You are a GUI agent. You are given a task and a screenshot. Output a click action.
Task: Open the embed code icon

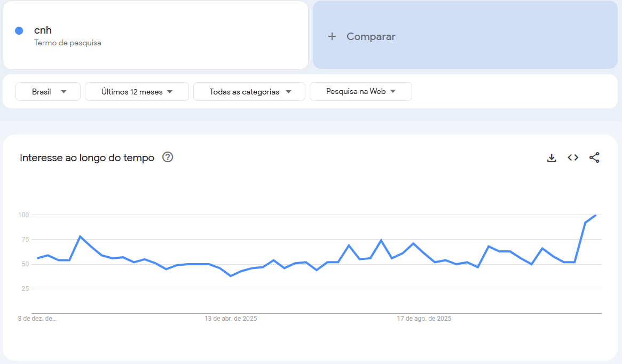(573, 157)
